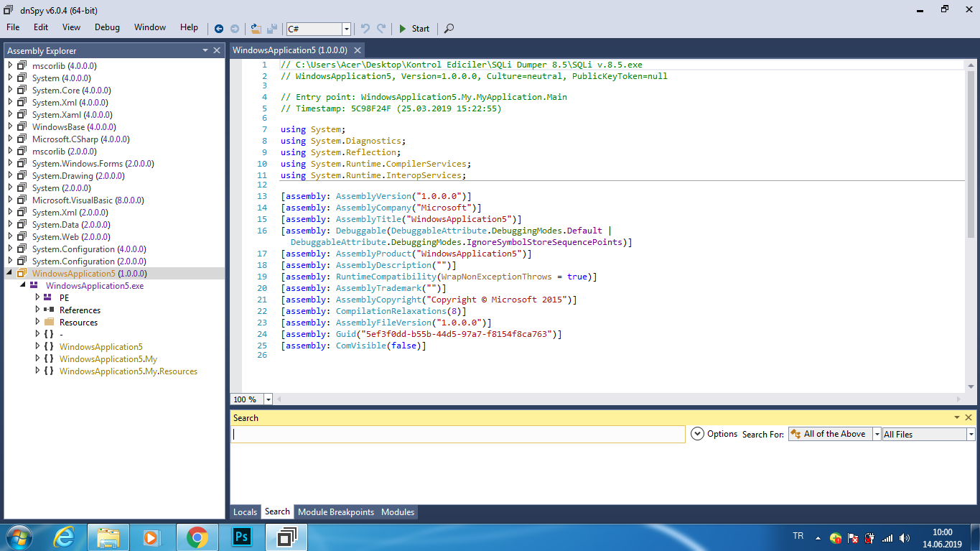Click the Search text input field
The width and height of the screenshot is (980, 551).
[457, 434]
